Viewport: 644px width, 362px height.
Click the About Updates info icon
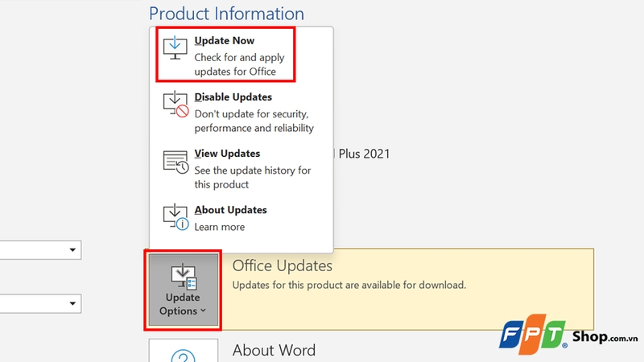175,217
